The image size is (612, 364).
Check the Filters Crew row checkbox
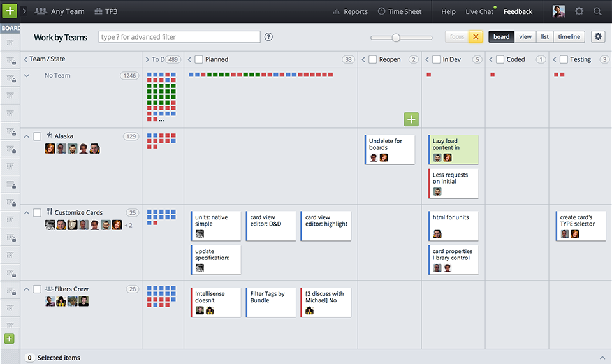(37, 289)
